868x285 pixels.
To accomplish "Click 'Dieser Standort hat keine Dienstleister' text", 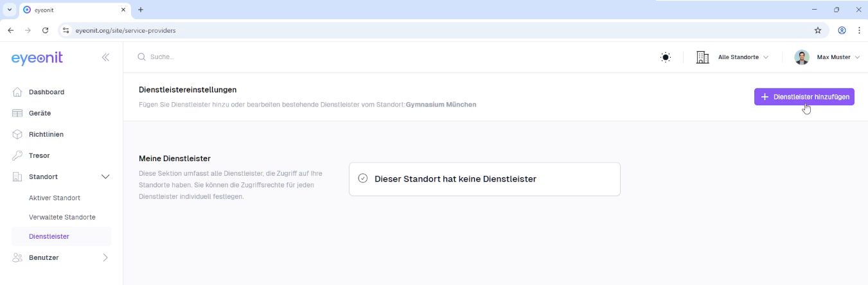I will (x=455, y=179).
